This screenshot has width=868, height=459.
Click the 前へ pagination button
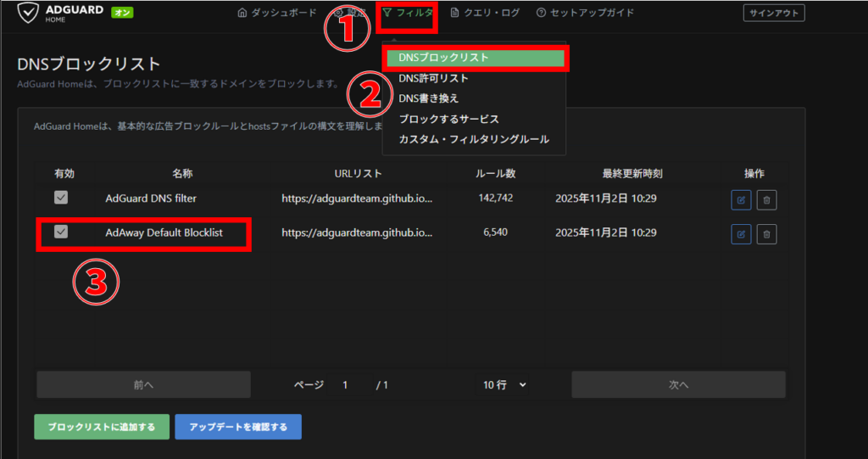coord(143,384)
